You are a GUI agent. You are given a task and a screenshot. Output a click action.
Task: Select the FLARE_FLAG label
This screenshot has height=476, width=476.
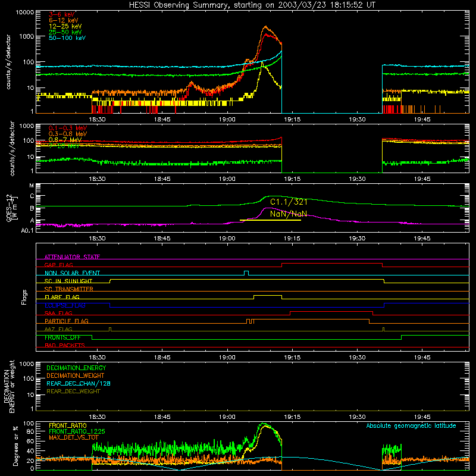pyautogui.click(x=62, y=297)
